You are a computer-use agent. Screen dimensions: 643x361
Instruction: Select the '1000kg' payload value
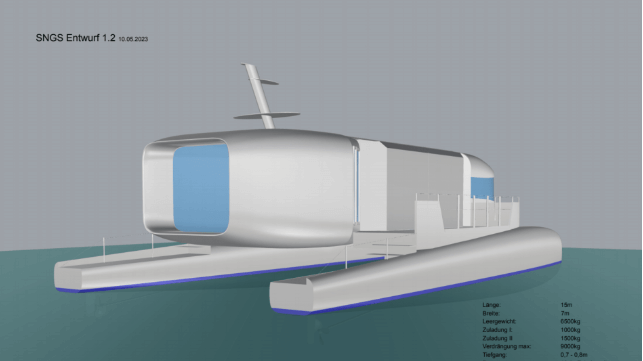click(570, 330)
